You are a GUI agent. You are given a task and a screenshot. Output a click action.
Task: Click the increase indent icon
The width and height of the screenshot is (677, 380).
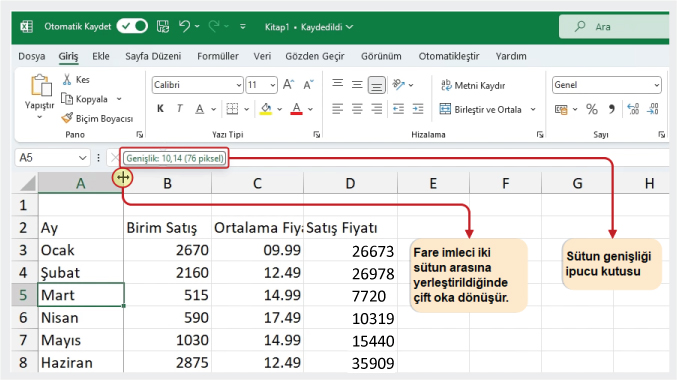418,109
